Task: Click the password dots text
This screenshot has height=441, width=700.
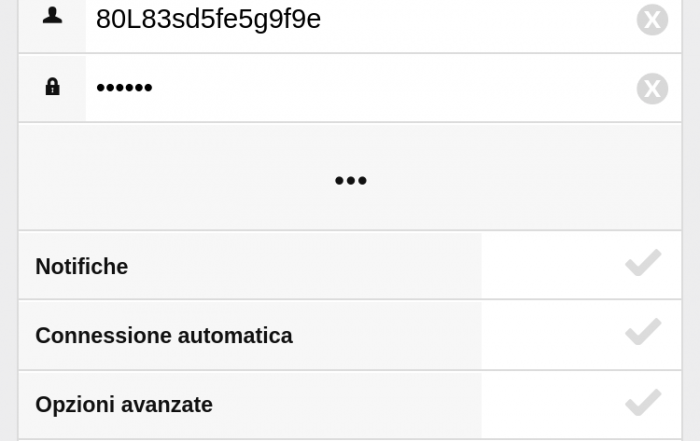Action: click(124, 88)
